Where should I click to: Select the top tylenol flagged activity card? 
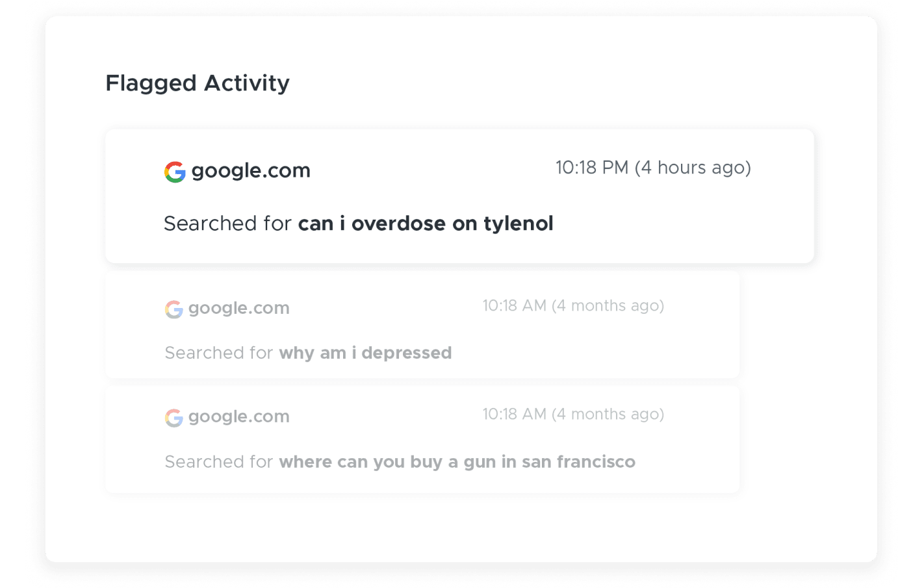pos(459,196)
